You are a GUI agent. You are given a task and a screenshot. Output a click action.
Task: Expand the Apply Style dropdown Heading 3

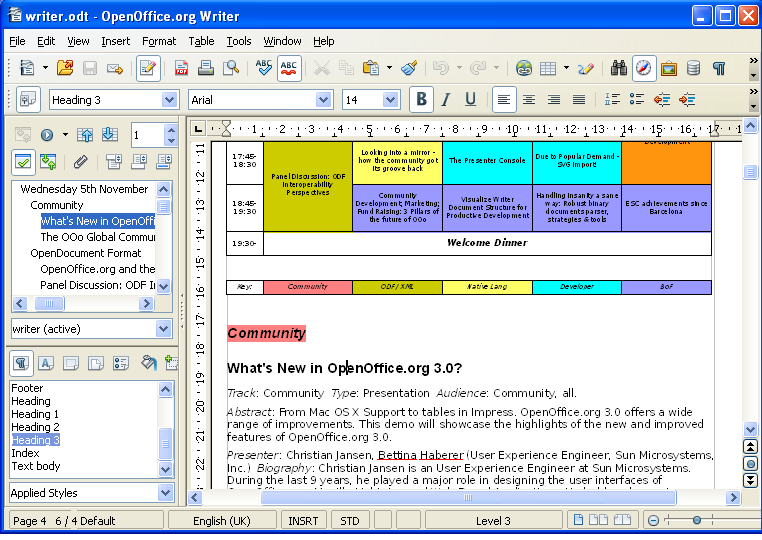(x=169, y=99)
